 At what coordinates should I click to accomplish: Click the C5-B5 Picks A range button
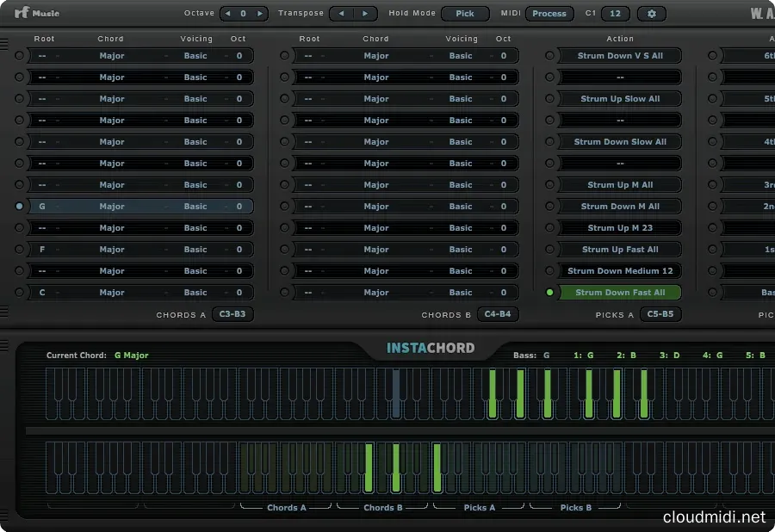click(x=660, y=314)
